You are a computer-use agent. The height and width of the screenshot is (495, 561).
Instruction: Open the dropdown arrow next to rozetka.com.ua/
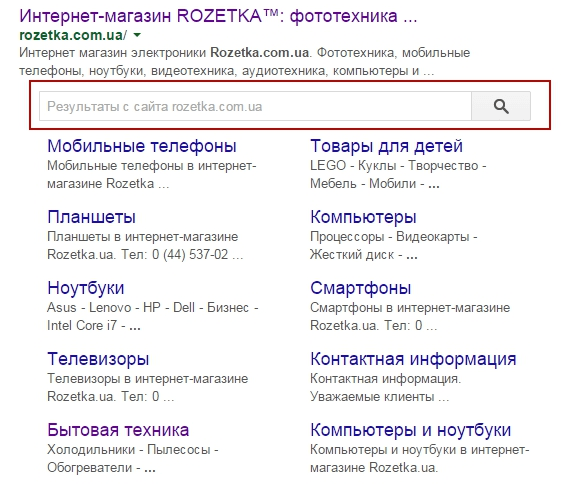pos(137,35)
